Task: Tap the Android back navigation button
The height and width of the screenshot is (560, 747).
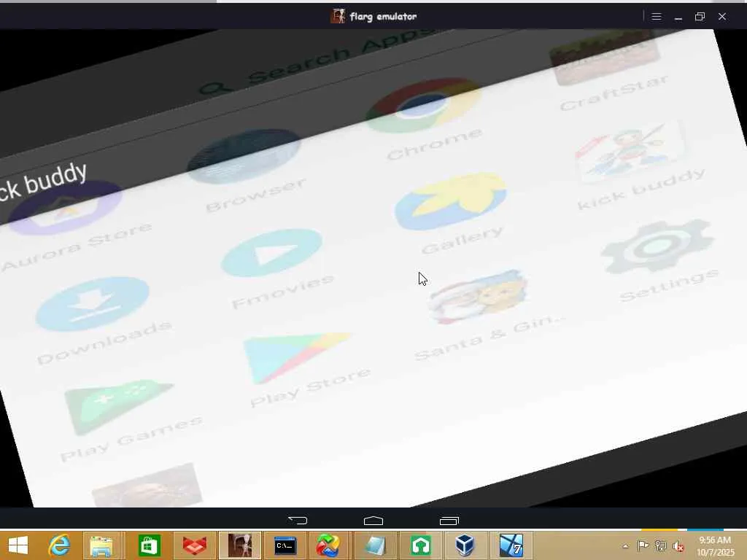Action: click(298, 521)
